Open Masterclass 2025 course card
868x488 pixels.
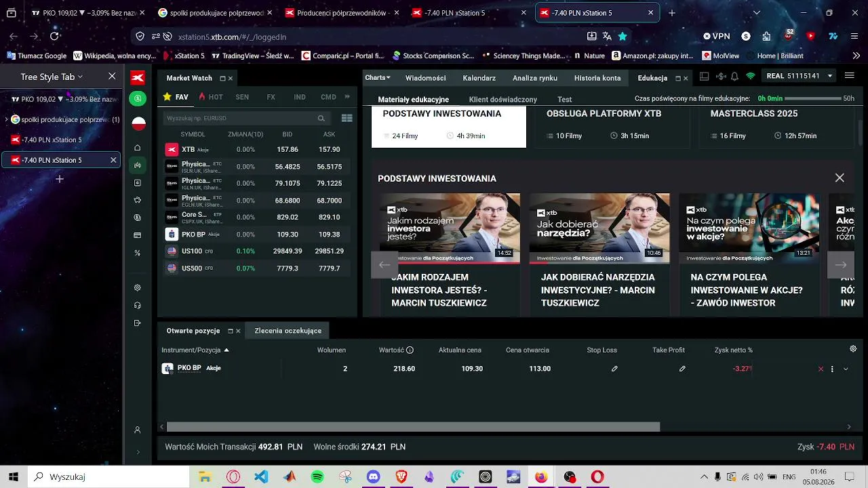click(x=778, y=127)
